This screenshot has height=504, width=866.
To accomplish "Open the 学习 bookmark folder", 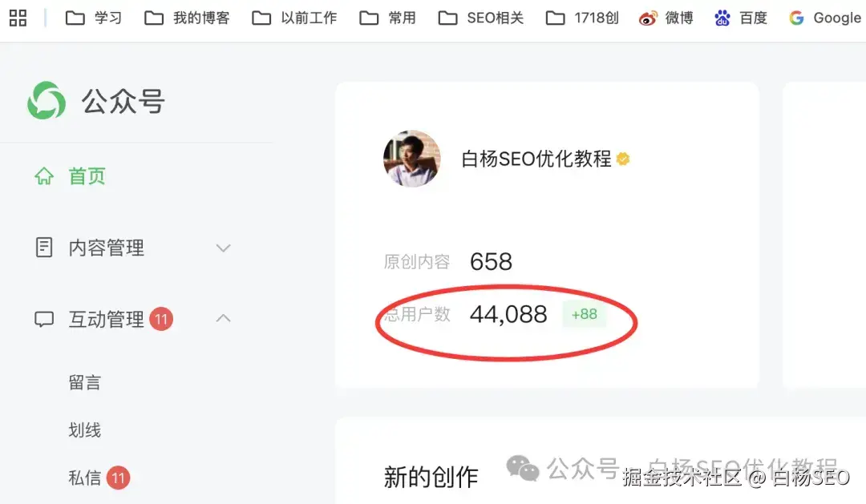I will (93, 18).
